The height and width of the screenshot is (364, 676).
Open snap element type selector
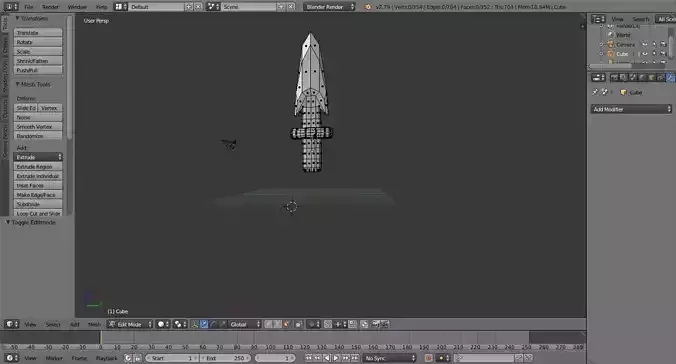pyautogui.click(x=340, y=324)
